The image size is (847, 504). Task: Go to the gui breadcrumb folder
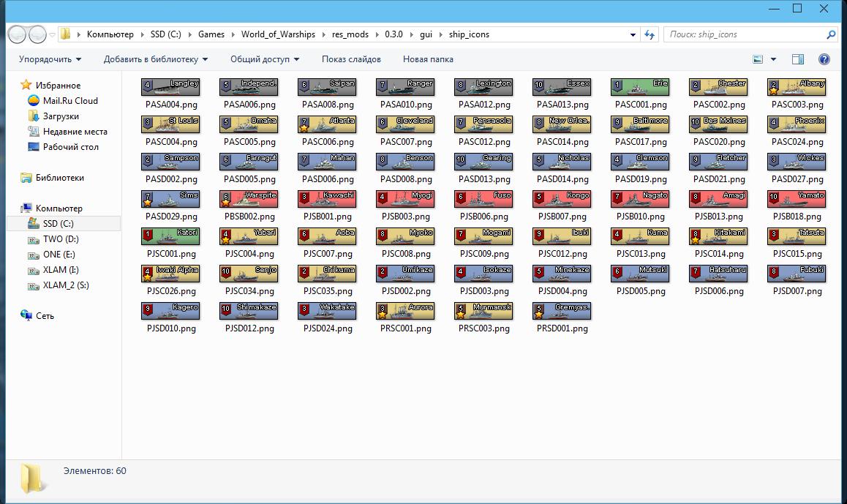tap(426, 34)
